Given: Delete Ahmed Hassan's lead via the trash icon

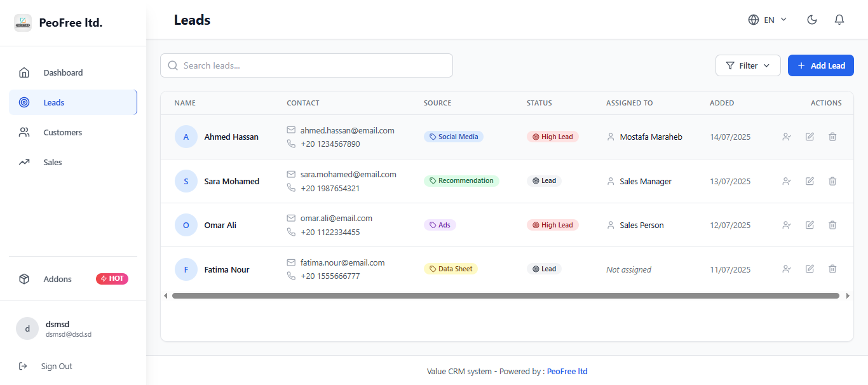Looking at the screenshot, I should click(832, 137).
